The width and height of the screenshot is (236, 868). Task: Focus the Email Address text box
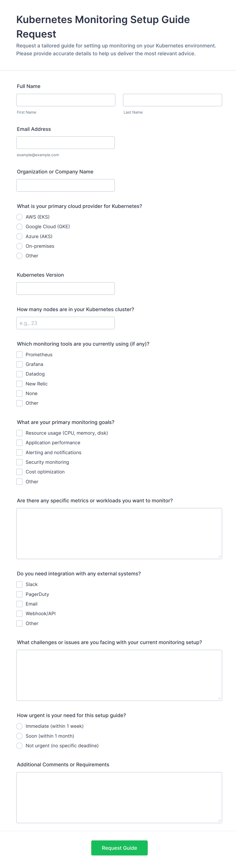pyautogui.click(x=65, y=143)
